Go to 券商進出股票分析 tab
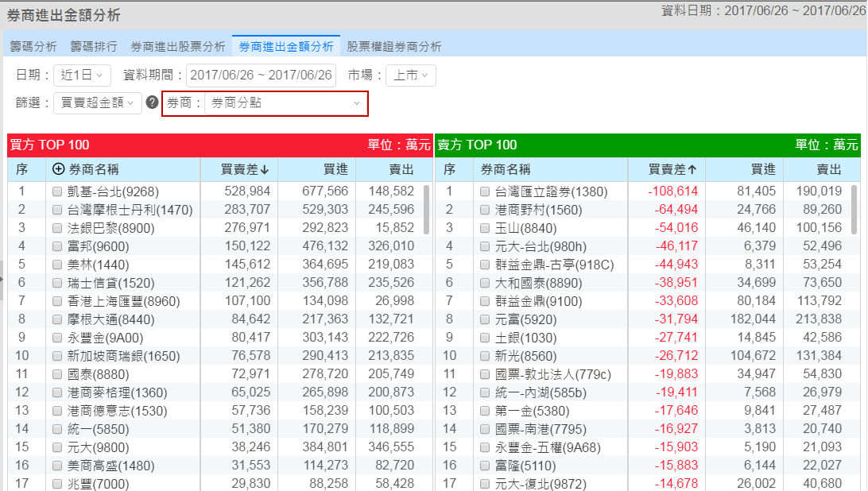 pyautogui.click(x=178, y=47)
